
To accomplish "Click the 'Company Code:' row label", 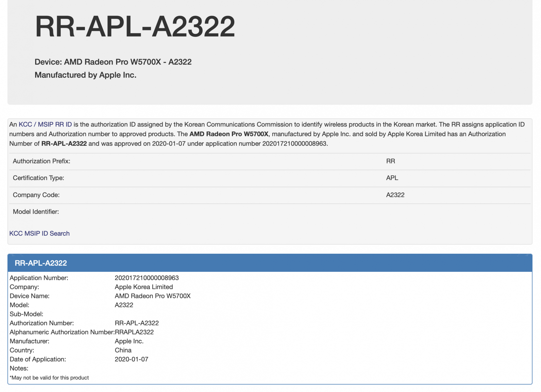I will [x=36, y=195].
